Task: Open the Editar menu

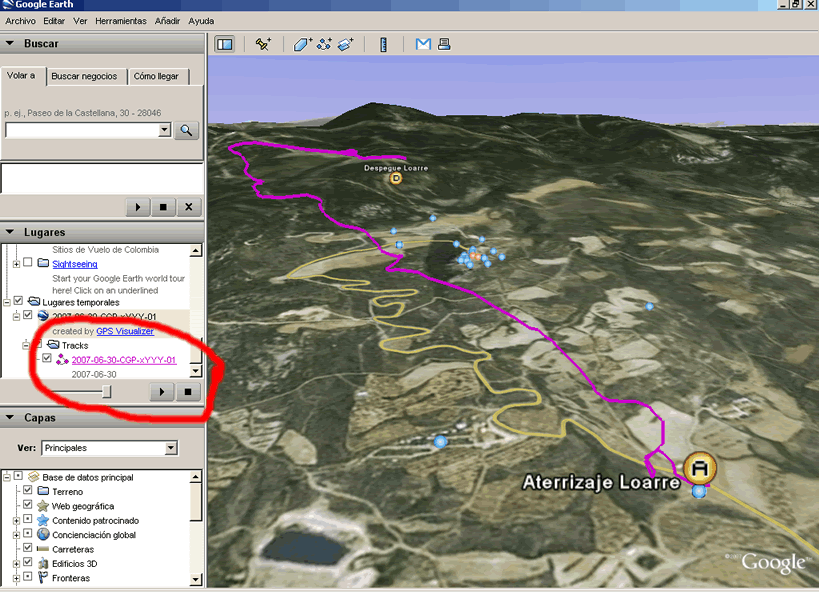Action: click(x=54, y=21)
